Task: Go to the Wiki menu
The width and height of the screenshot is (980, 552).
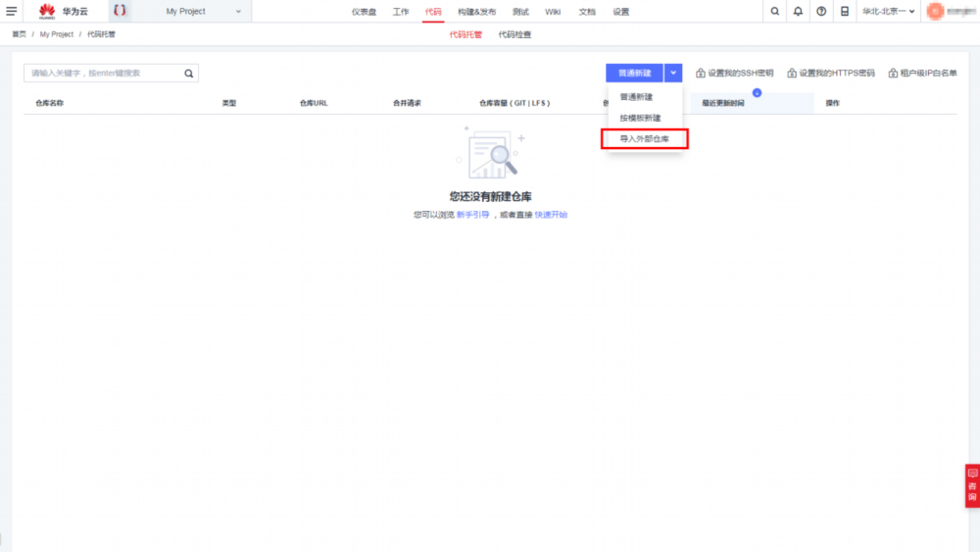Action: [553, 12]
